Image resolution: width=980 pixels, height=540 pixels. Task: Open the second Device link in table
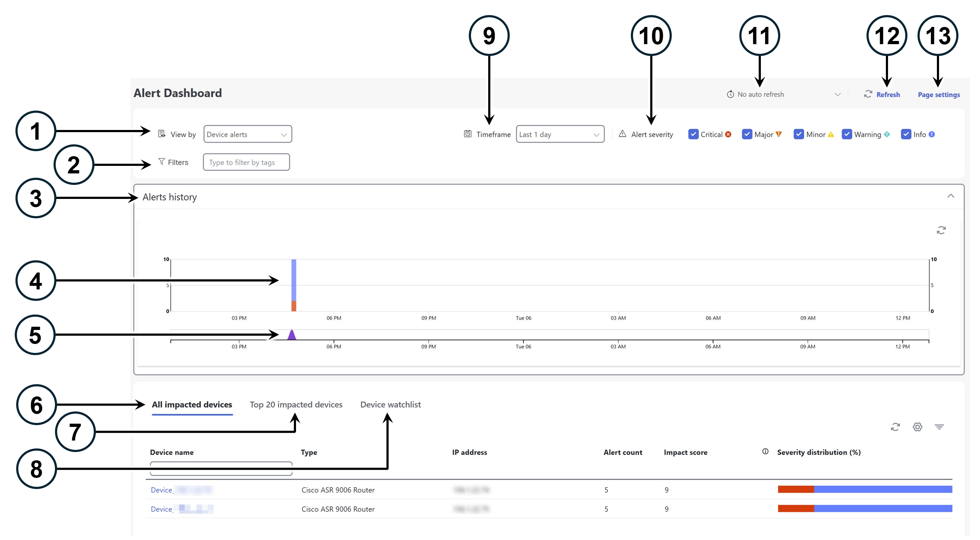click(x=182, y=509)
